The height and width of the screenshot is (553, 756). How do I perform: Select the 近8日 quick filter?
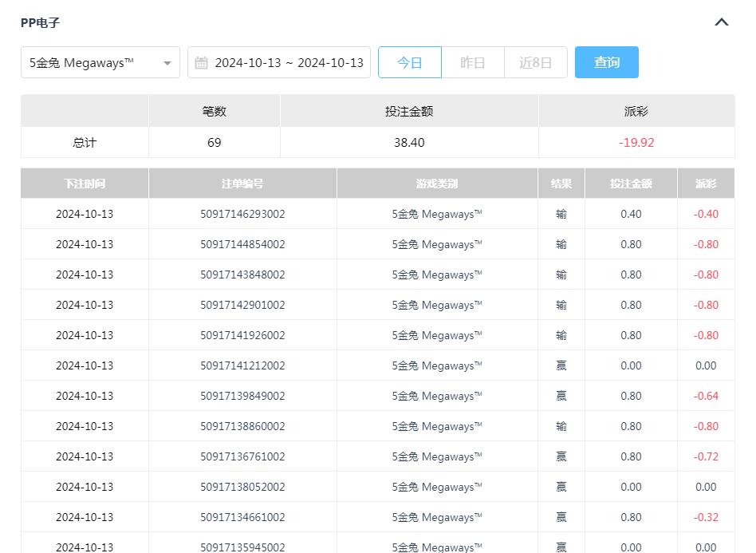[535, 63]
